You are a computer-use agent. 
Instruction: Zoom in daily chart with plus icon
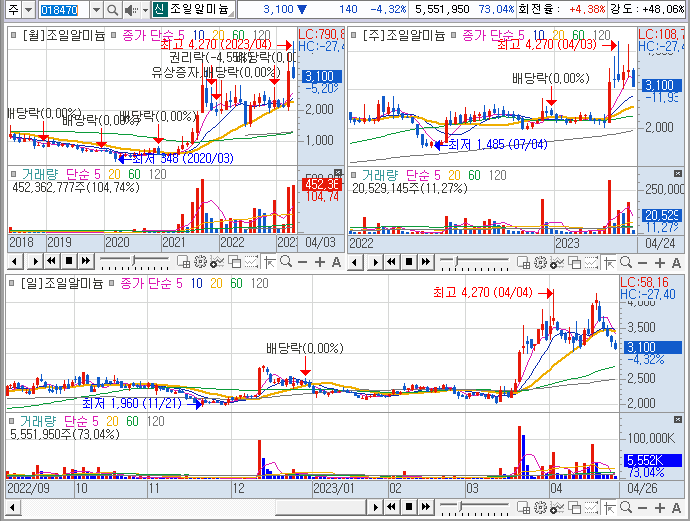[660, 508]
